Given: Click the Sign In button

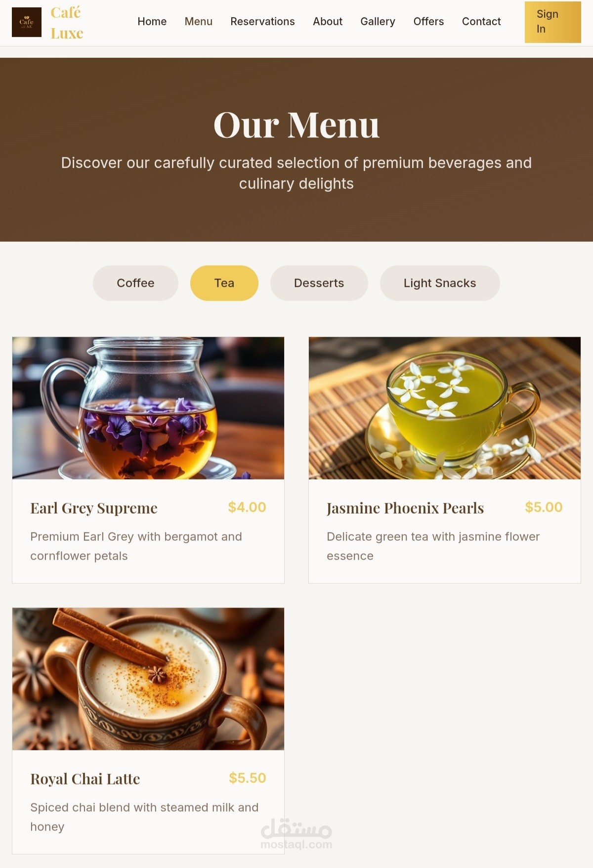Looking at the screenshot, I should [552, 22].
